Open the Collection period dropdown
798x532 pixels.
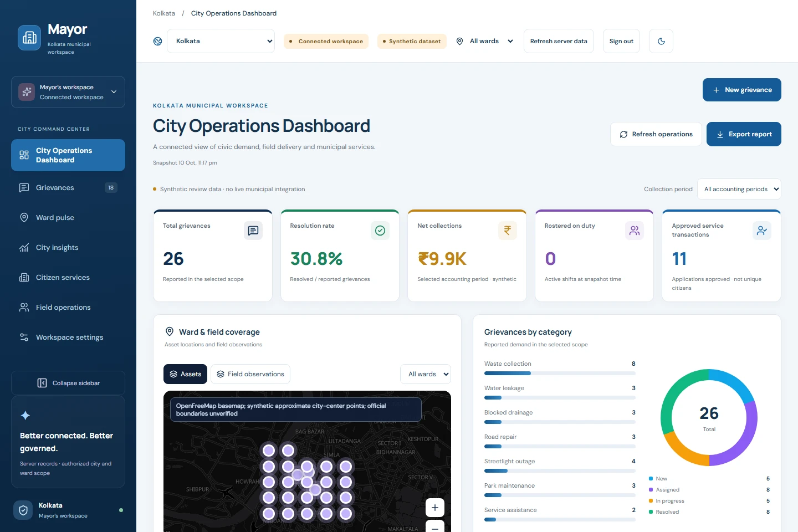tap(739, 189)
